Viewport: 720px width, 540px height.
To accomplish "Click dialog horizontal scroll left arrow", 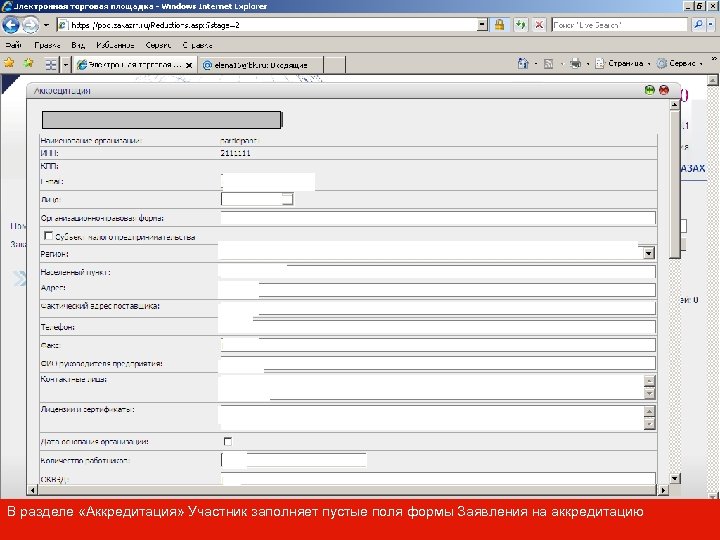I will (x=32, y=490).
